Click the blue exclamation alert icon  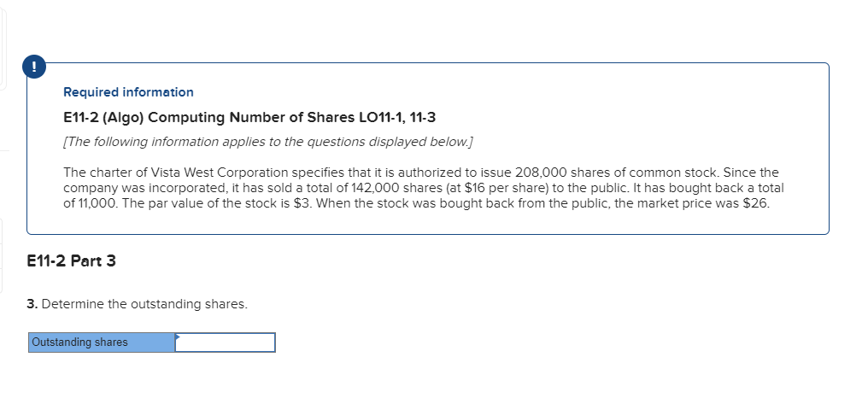click(x=34, y=67)
